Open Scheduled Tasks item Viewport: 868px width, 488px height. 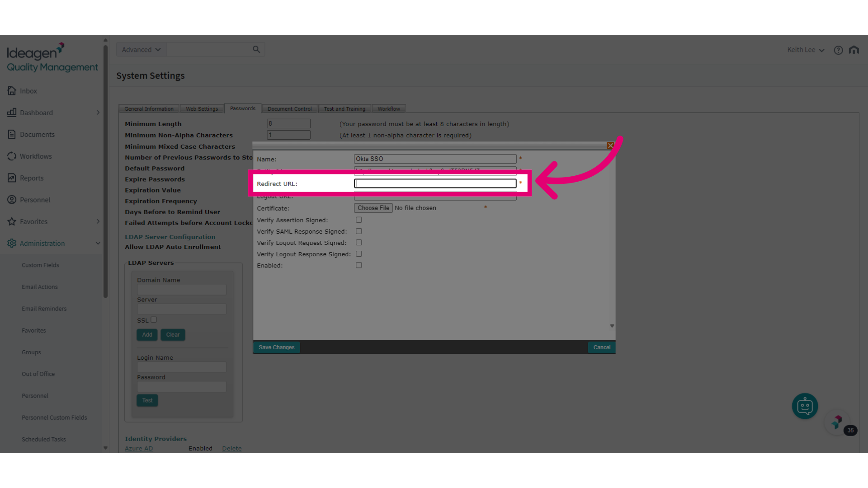tap(44, 439)
